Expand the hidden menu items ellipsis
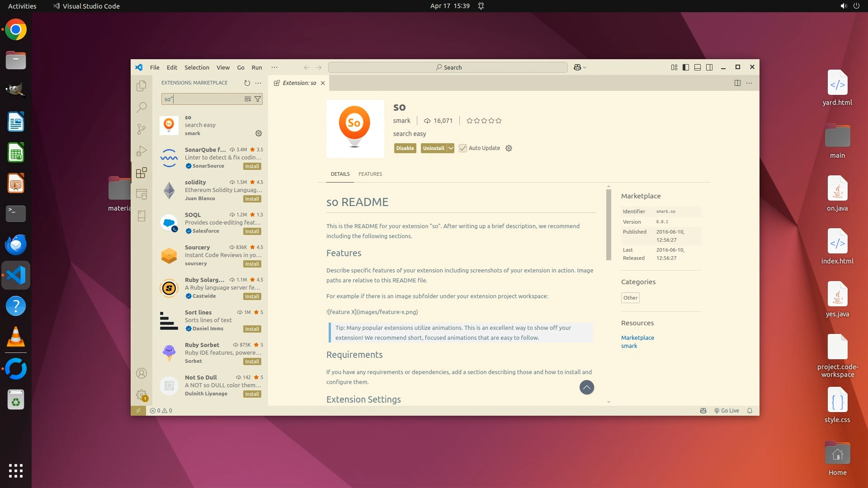Viewport: 868px width, 488px height. tap(274, 67)
